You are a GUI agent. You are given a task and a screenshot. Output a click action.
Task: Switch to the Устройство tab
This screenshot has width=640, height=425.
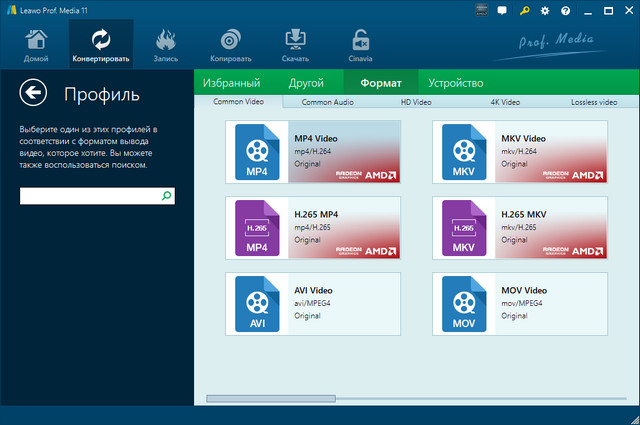455,83
